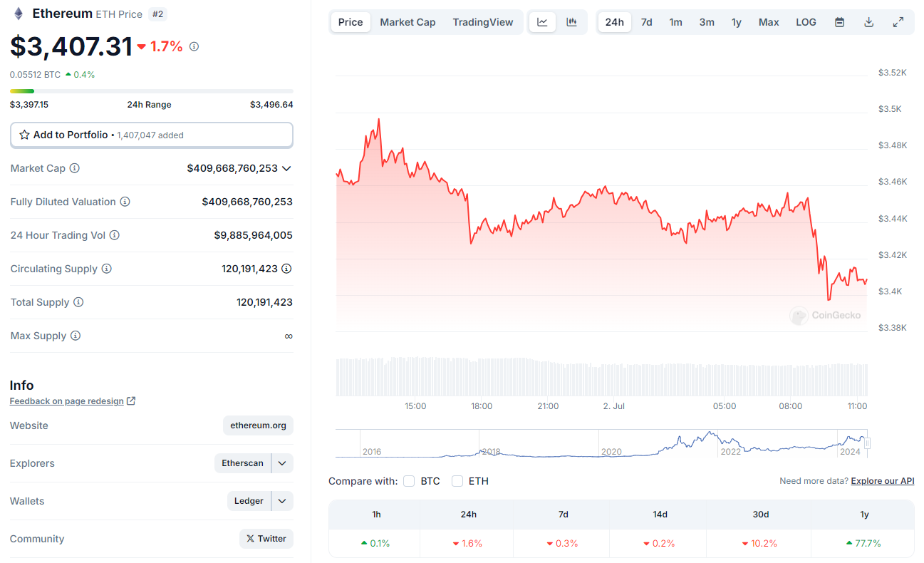The image size is (924, 563).
Task: Click the download chart data icon
Action: (x=868, y=22)
